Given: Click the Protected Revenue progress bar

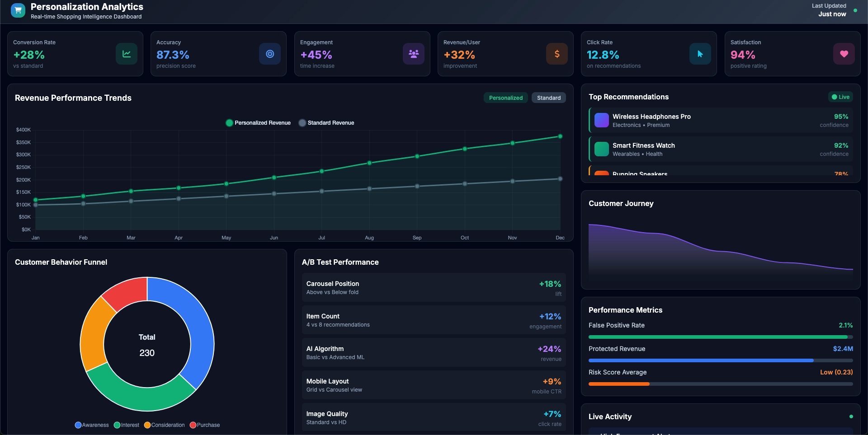Looking at the screenshot, I should (720, 360).
